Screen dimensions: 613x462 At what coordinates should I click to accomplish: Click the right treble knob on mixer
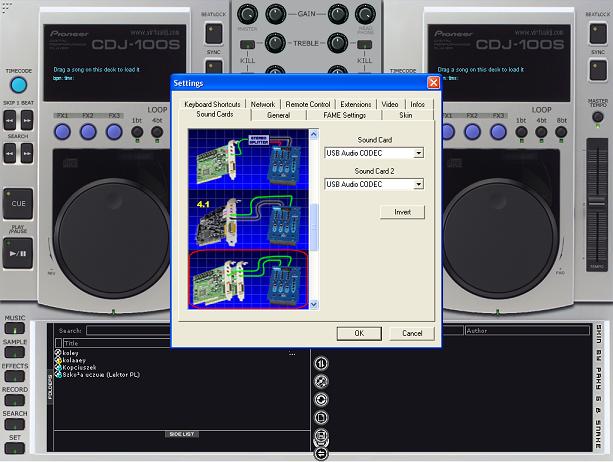point(337,43)
